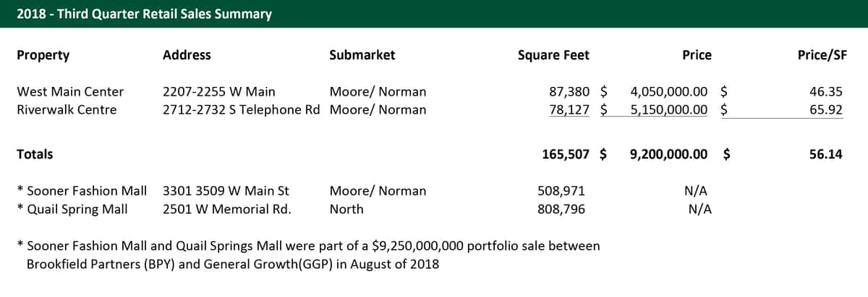Click the Square Feet column header

click(553, 55)
